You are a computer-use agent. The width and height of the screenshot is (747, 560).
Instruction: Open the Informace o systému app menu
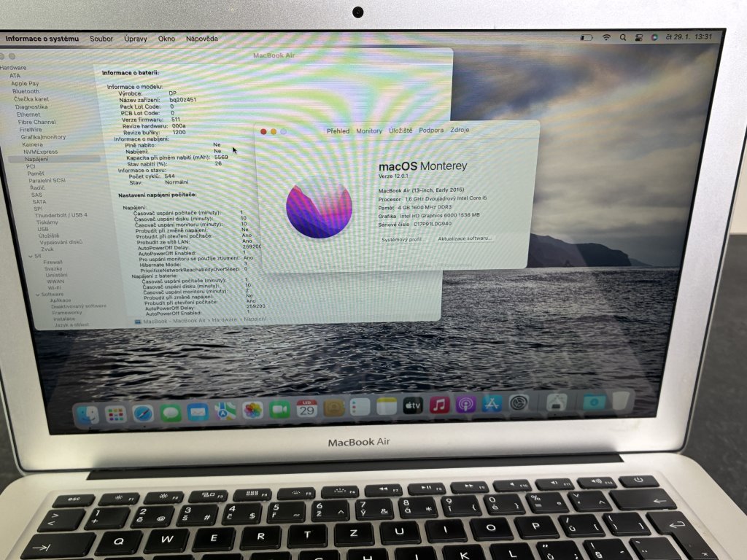pyautogui.click(x=42, y=39)
